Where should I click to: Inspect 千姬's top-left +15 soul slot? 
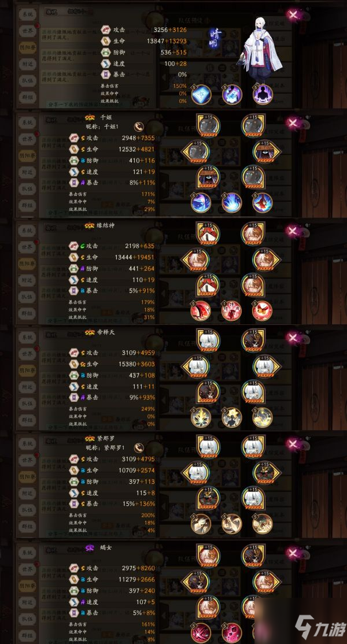tap(208, 125)
